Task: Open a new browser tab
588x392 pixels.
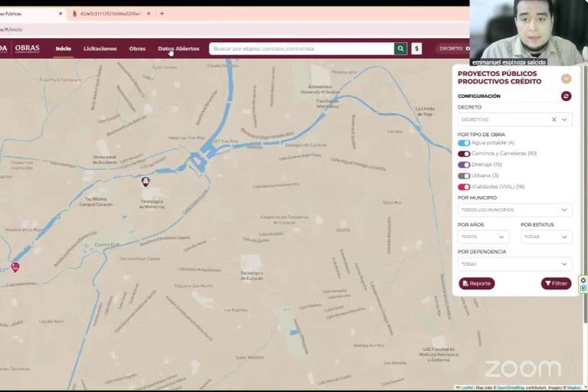Action: pyautogui.click(x=162, y=14)
